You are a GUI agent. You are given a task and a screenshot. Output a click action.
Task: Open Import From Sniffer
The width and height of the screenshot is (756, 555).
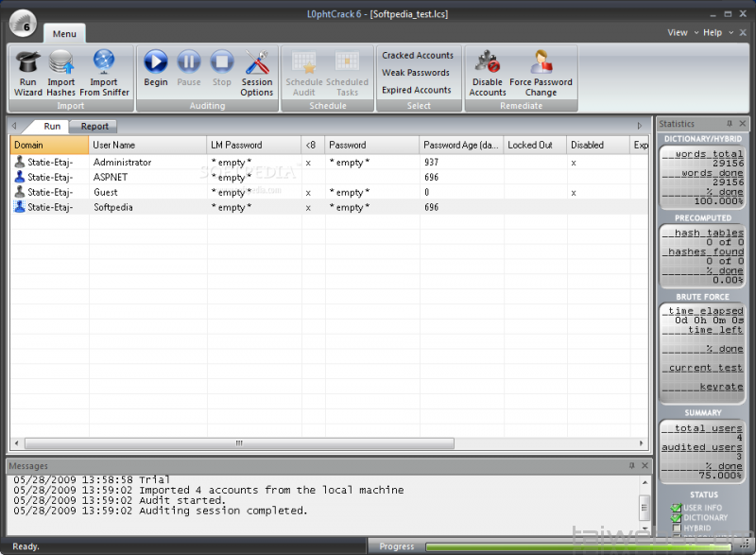[104, 73]
